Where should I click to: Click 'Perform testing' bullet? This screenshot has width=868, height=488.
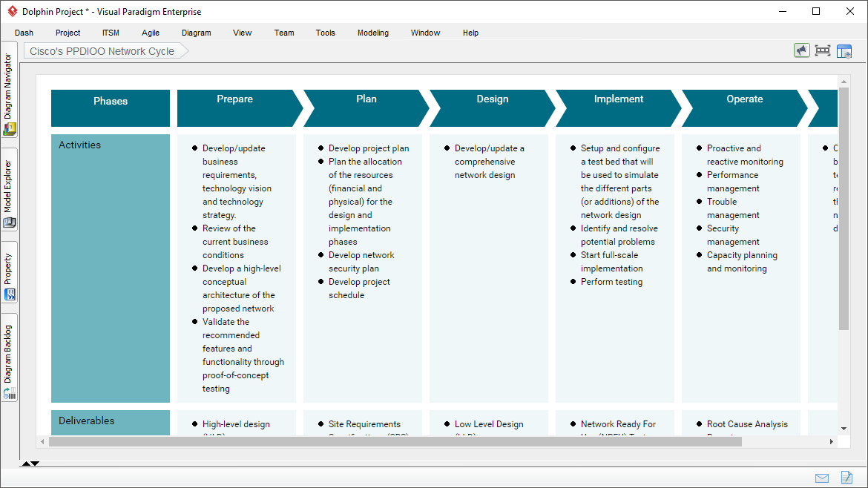(x=612, y=282)
